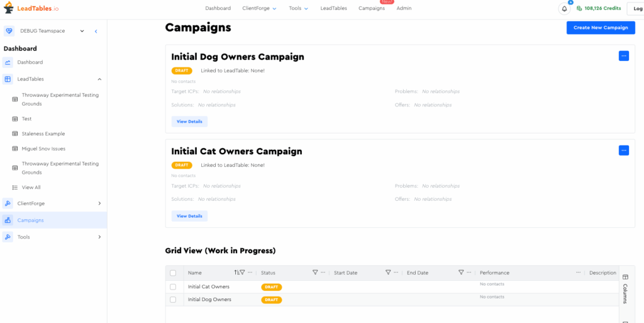Screen dimensions: 644x323
Task: Click the filter icon in Status column
Action: [315, 273]
